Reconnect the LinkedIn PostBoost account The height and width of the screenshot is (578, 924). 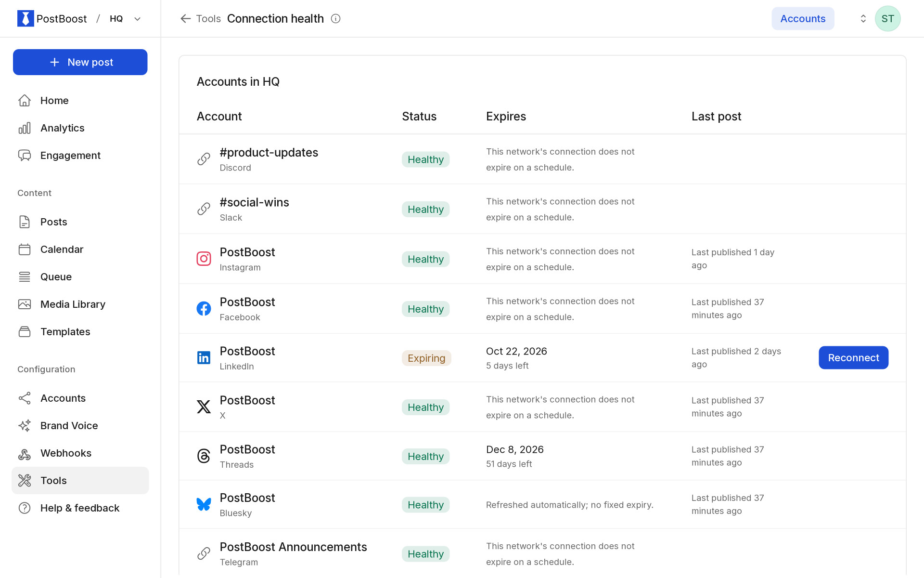pyautogui.click(x=853, y=357)
